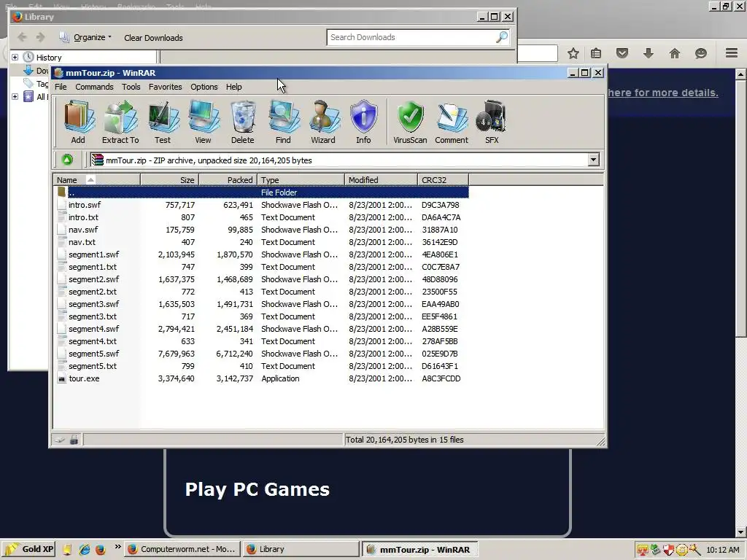Open the Find files tool
This screenshot has width=747, height=560.
(x=283, y=122)
